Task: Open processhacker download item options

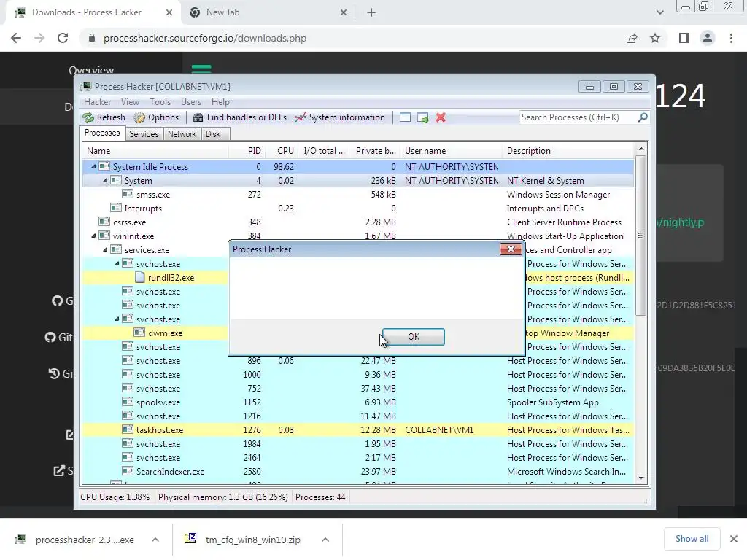Action: click(x=155, y=540)
